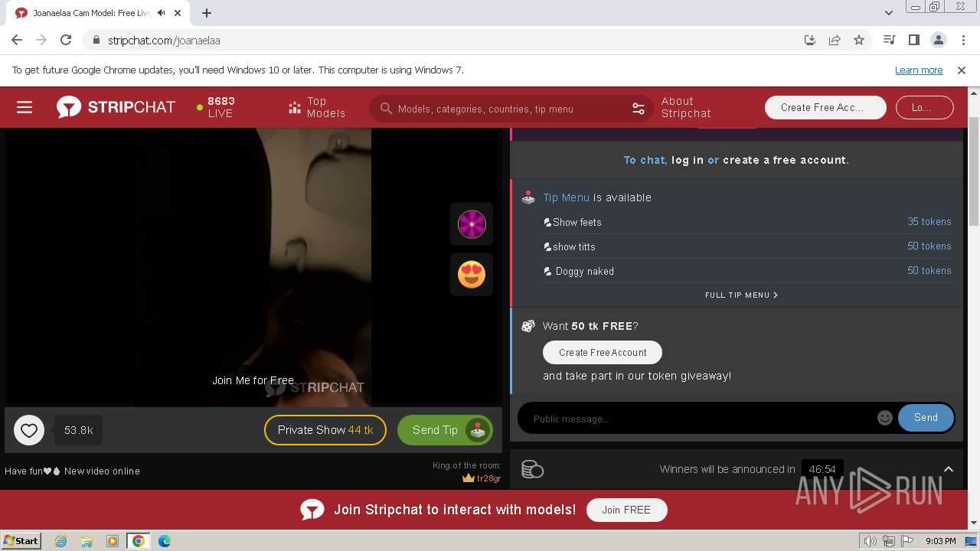Image resolution: width=980 pixels, height=551 pixels.
Task: Open the hamburger menu
Action: point(24,107)
